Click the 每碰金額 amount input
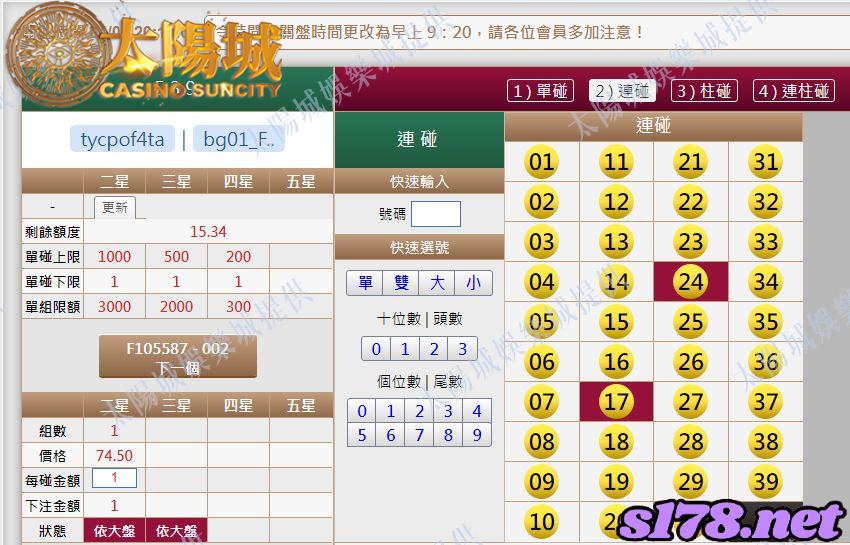 (114, 478)
